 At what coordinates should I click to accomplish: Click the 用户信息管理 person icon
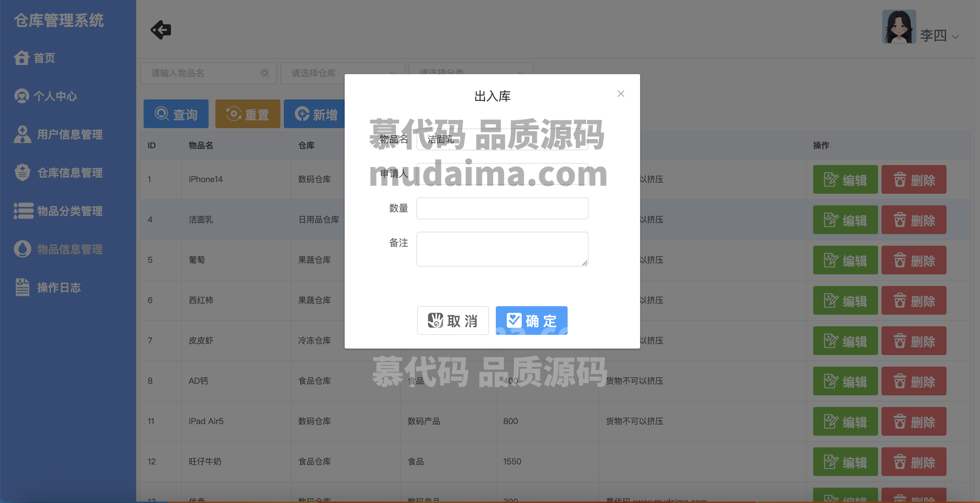(x=23, y=134)
